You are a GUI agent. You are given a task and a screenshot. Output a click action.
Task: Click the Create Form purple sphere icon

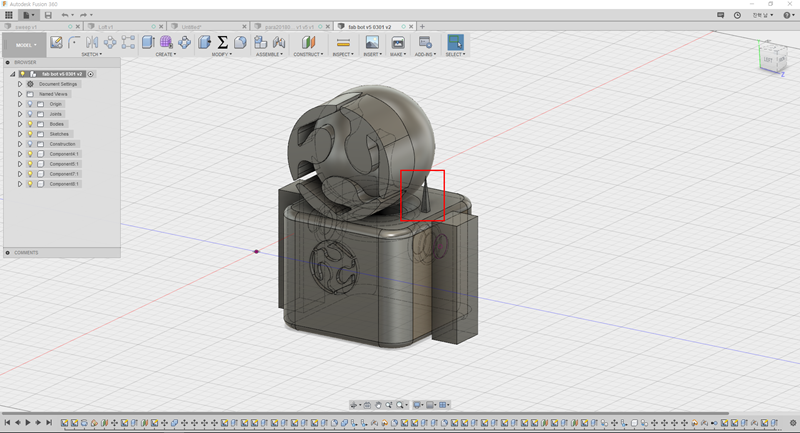[166, 42]
